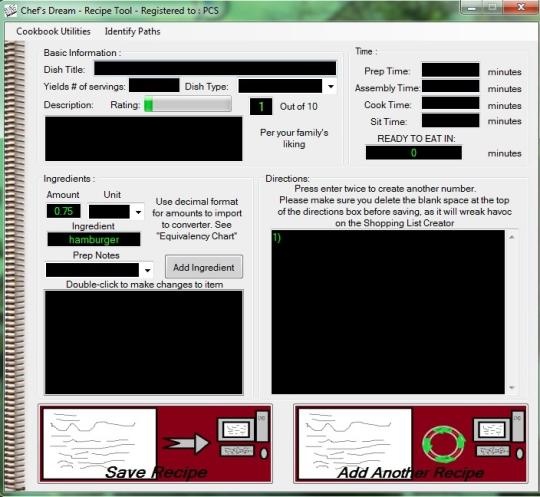540x497 pixels.
Task: Minimize the Recipe Tool window
Action: 472,8
